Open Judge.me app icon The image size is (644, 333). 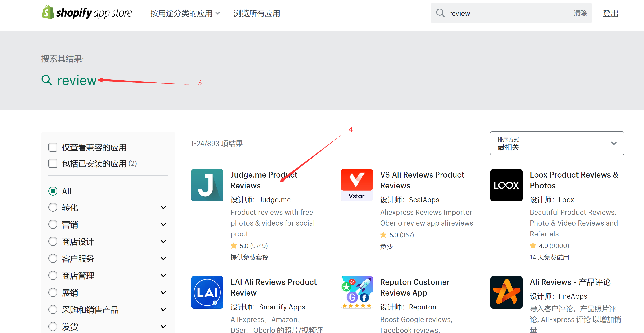[x=207, y=185]
